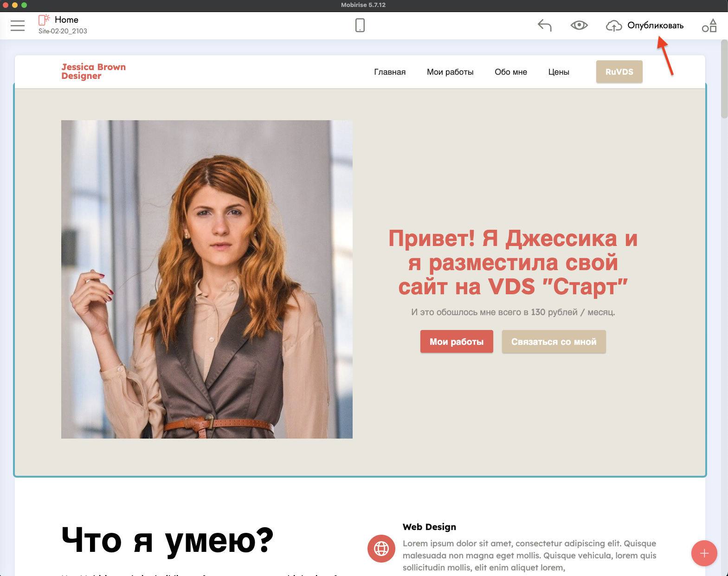Click the Home page icon
The image size is (728, 576).
tap(44, 20)
